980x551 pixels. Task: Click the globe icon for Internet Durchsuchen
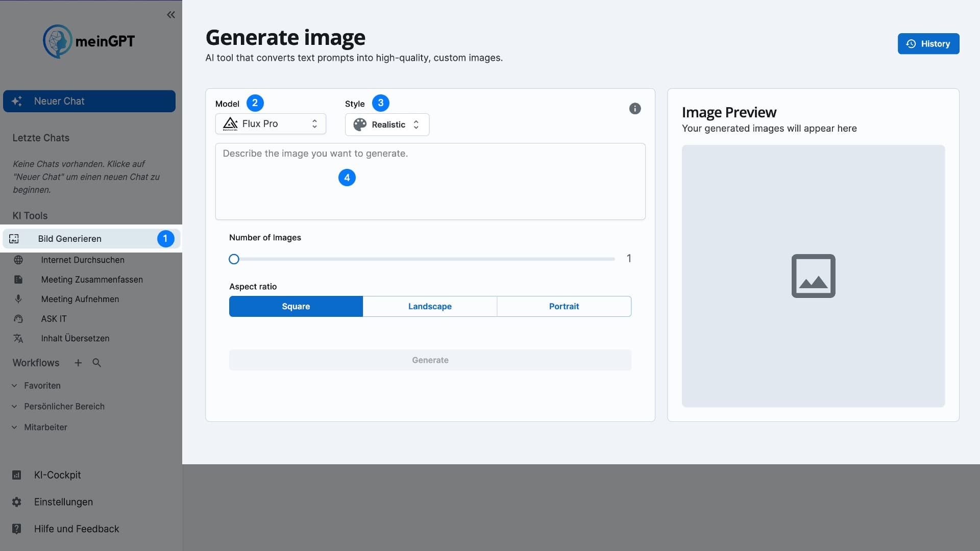coord(18,260)
